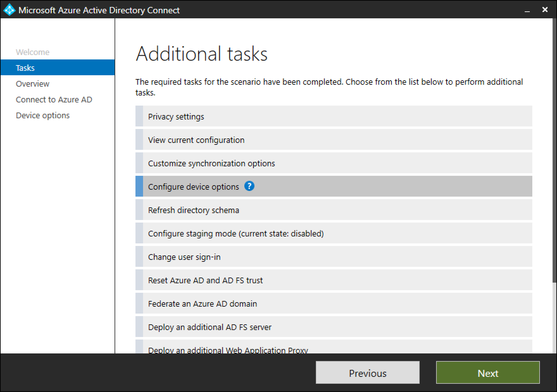Open the Device options step
The height and width of the screenshot is (392, 557).
[x=42, y=115]
